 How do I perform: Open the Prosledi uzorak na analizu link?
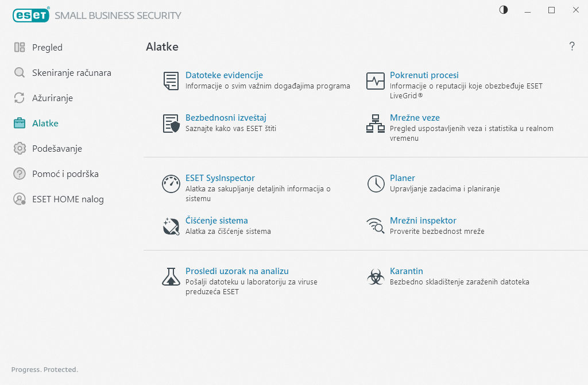pos(237,271)
